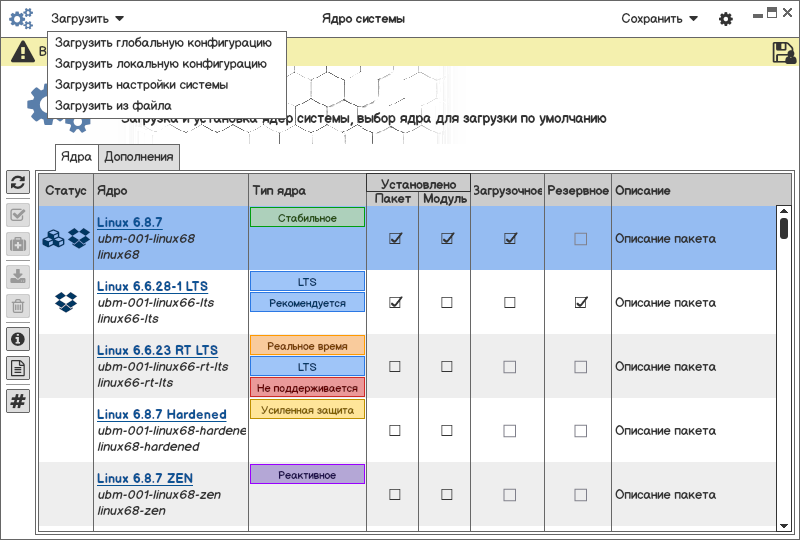Viewport: 800px width, 540px height.
Task: Click the green Стабильное tag
Action: click(307, 217)
